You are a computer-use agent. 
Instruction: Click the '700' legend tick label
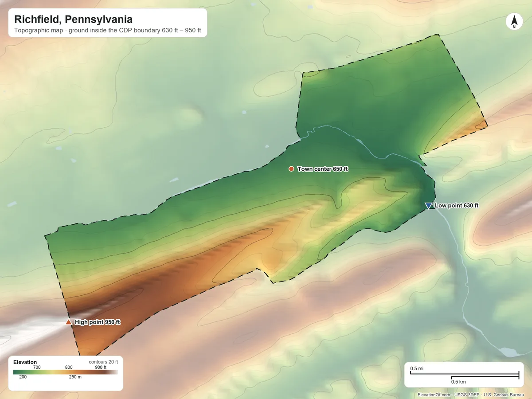coord(37,367)
